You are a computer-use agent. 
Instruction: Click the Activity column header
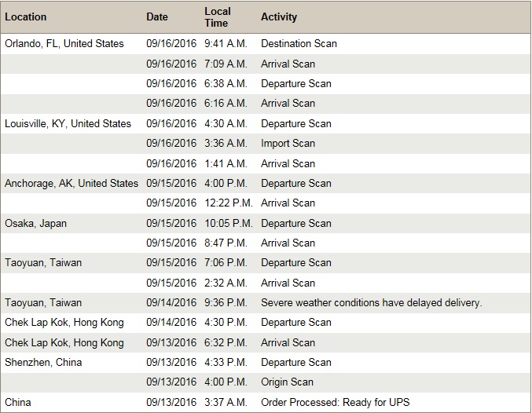(x=279, y=17)
